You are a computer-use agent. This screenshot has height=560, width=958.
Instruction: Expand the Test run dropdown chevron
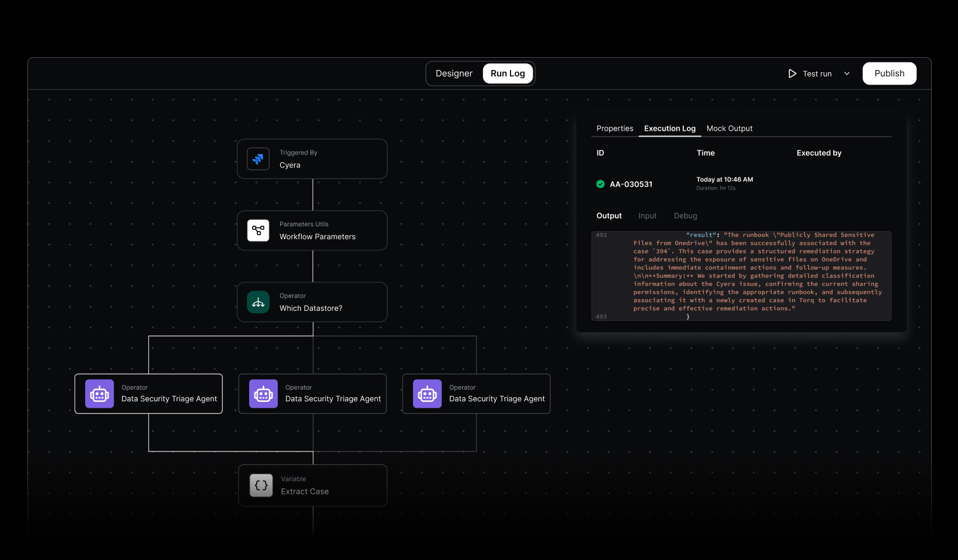coord(847,73)
